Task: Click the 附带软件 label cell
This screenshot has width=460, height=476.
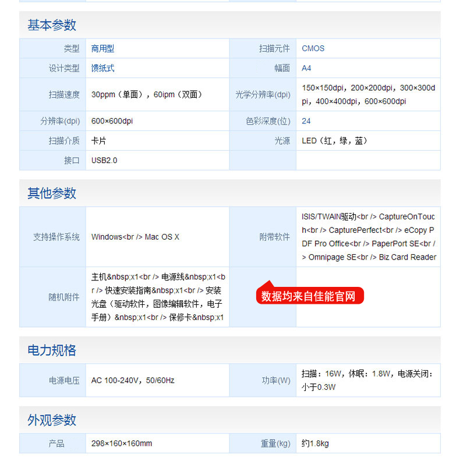Action: pos(274,237)
